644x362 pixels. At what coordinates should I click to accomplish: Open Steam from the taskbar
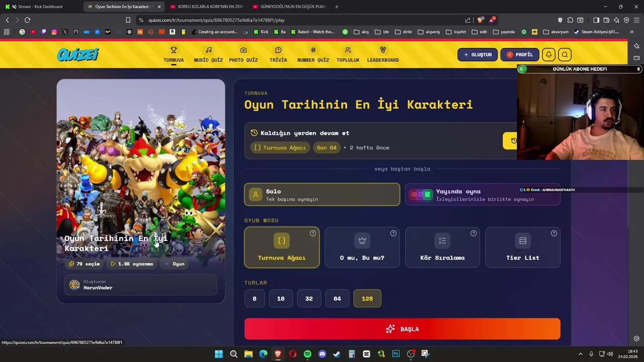[x=337, y=354]
